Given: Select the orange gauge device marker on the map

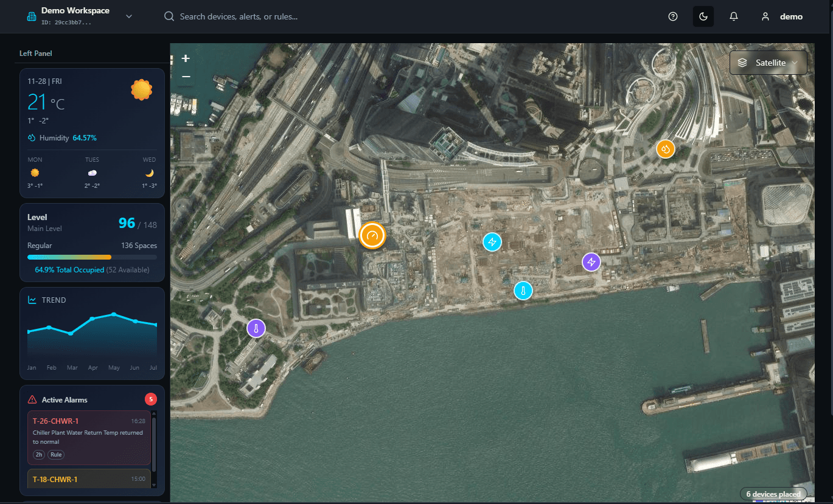Looking at the screenshot, I should click(x=372, y=236).
